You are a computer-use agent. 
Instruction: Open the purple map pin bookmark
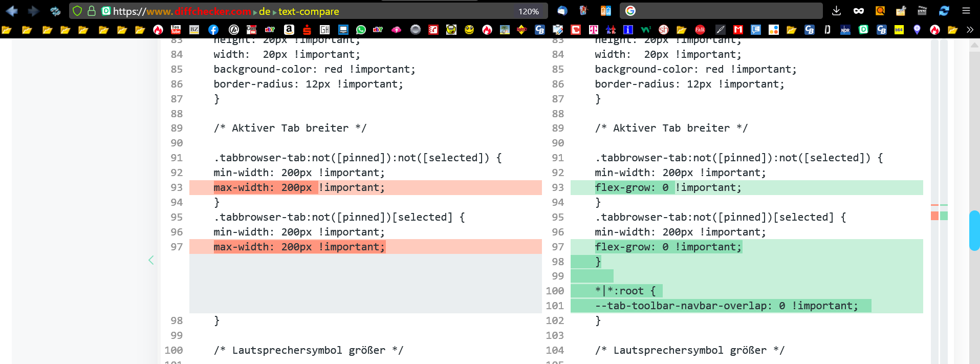tap(917, 30)
